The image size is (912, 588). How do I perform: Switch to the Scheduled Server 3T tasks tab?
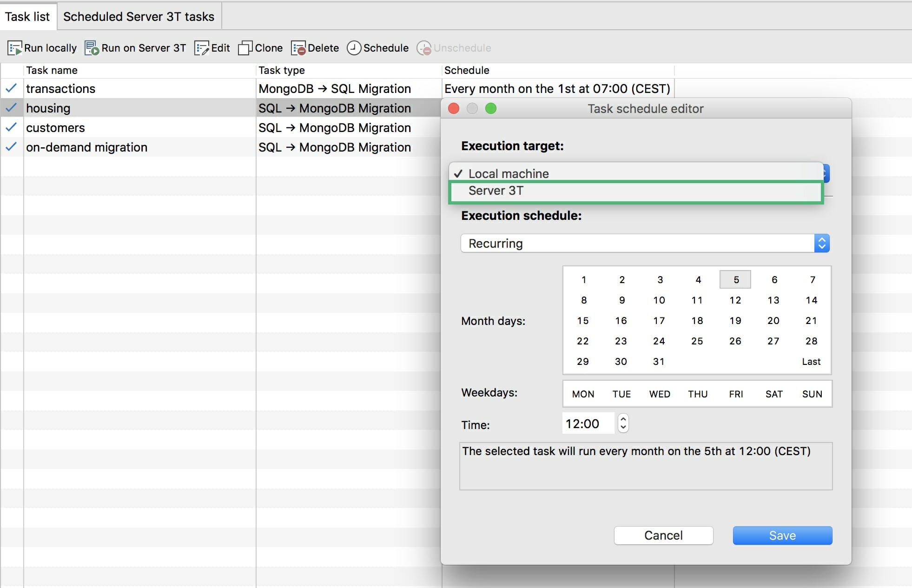pos(138,16)
